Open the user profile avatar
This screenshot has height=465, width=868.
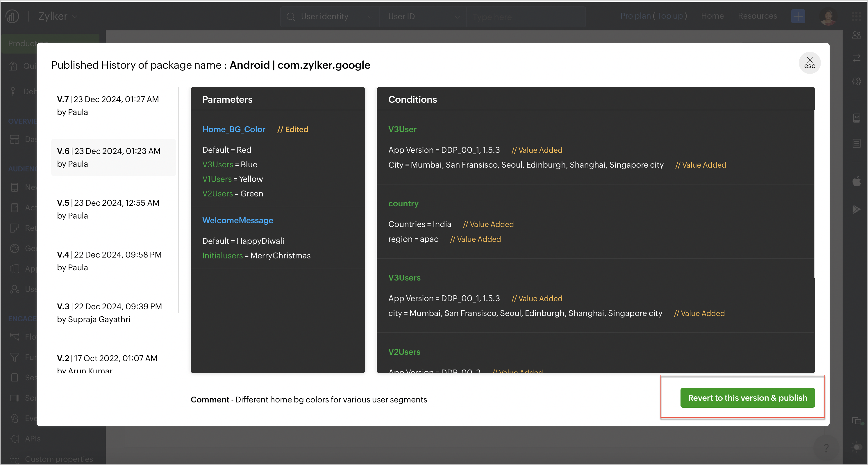(828, 16)
